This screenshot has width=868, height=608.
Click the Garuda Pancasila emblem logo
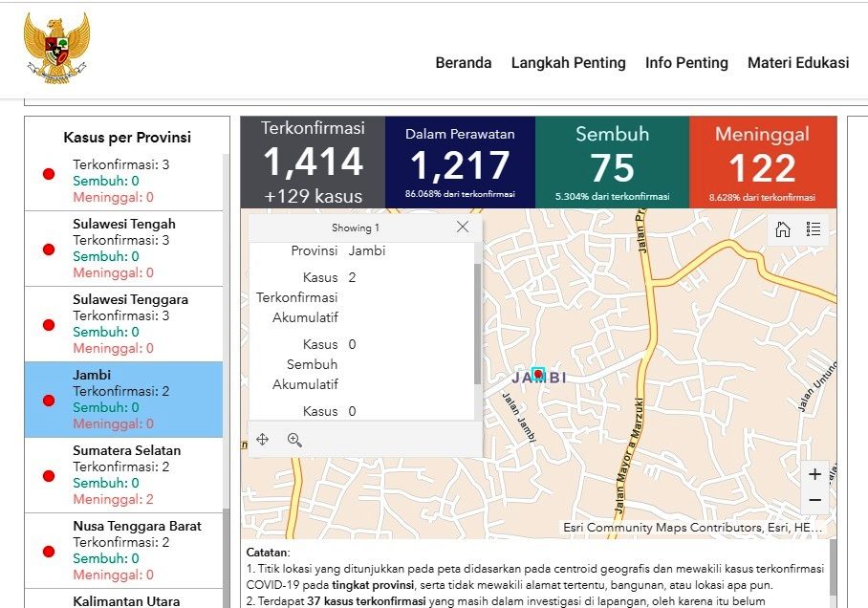point(57,48)
